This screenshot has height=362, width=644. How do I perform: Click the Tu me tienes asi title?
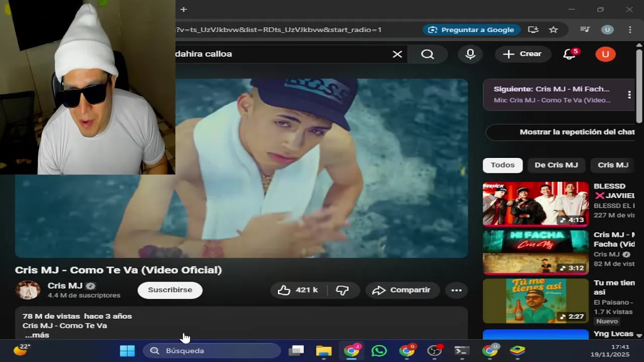coord(614,288)
